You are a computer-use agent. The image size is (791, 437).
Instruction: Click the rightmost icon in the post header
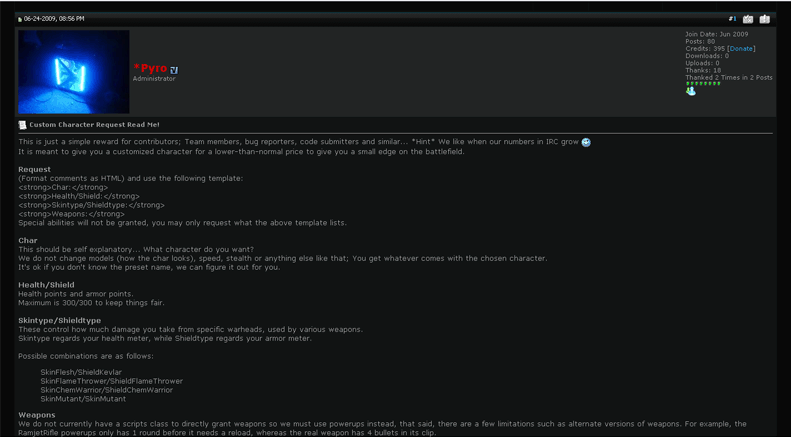click(x=765, y=19)
